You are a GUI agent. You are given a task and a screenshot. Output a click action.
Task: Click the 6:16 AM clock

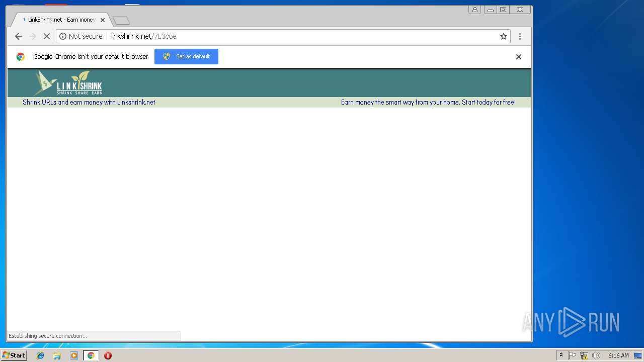point(618,355)
